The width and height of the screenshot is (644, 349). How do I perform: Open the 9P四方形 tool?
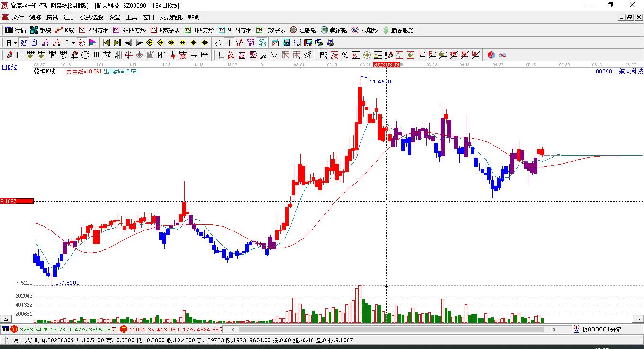click(x=129, y=30)
